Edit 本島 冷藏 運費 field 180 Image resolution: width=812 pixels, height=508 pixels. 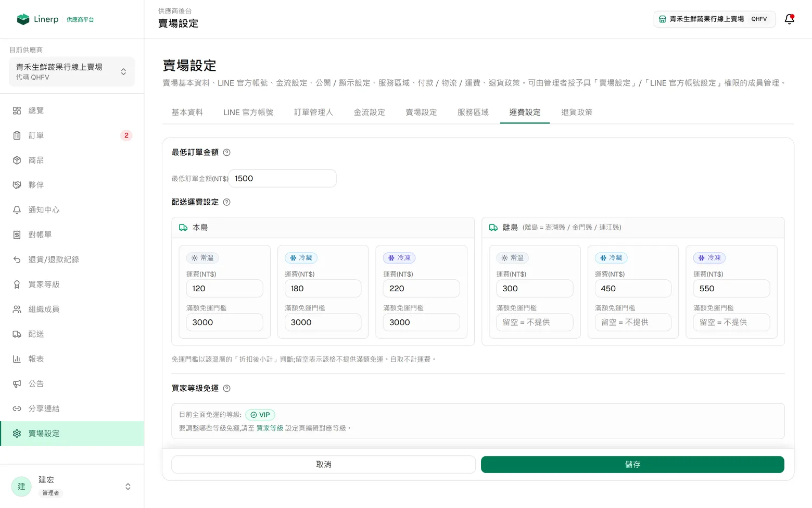(x=323, y=289)
